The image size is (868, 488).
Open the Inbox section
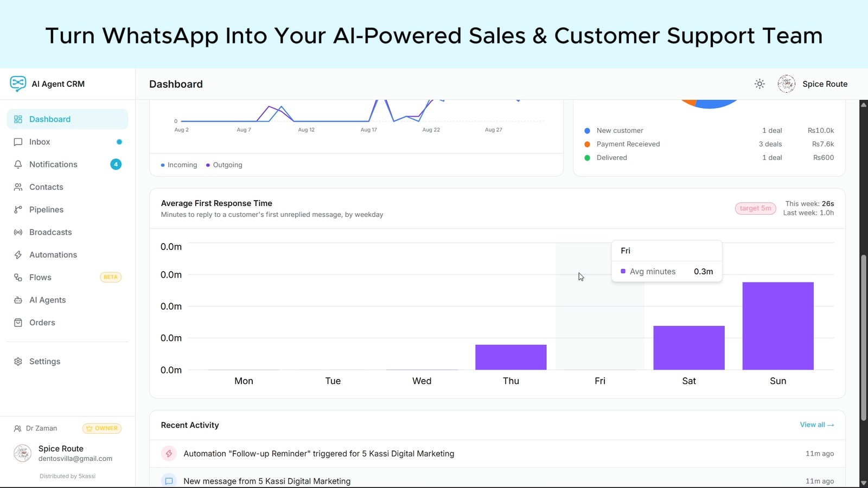pyautogui.click(x=67, y=142)
